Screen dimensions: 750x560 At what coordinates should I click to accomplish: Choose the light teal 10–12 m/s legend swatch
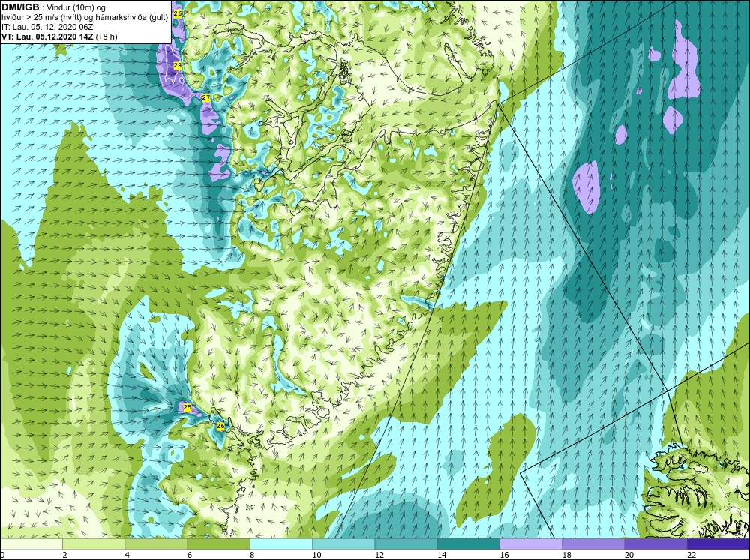[x=343, y=544]
